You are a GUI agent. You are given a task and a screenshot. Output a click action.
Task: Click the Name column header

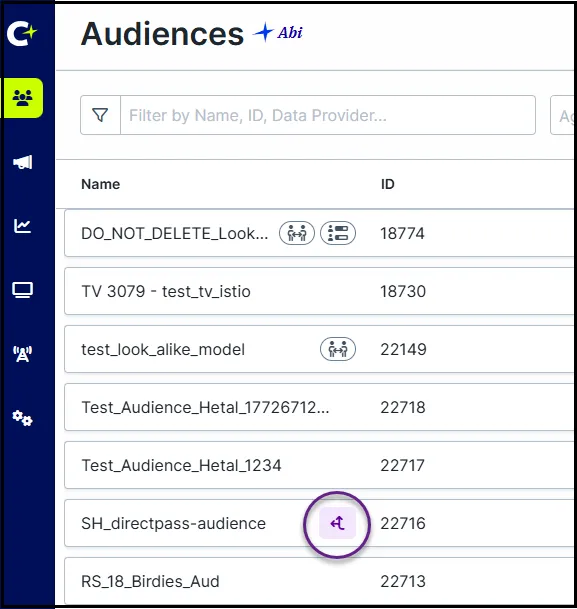(101, 184)
